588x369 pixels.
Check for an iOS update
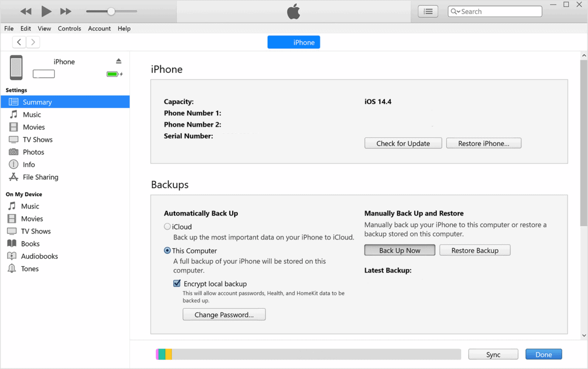pos(403,143)
